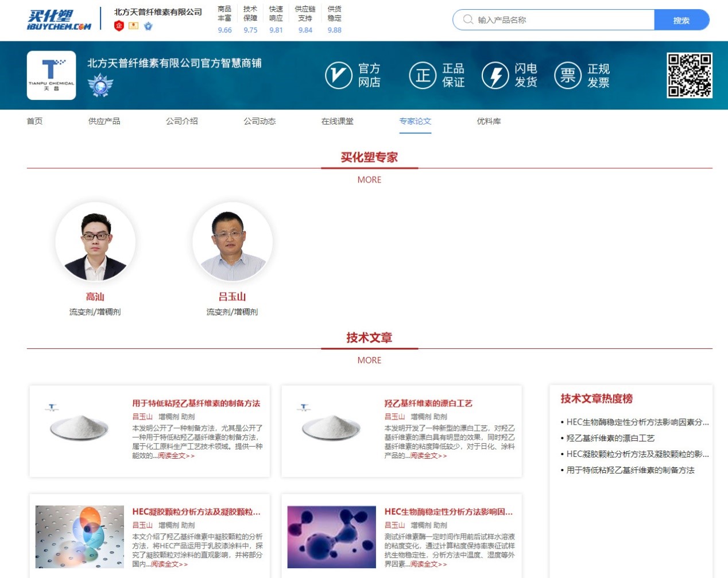Click expert 高汕 portrait photo
The height and width of the screenshot is (578, 728).
click(95, 242)
